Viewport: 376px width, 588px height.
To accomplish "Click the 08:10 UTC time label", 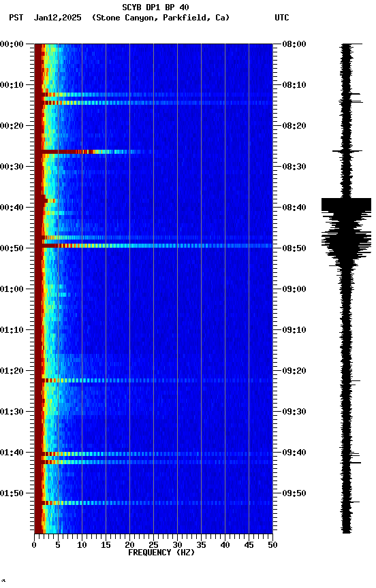I will tap(294, 85).
